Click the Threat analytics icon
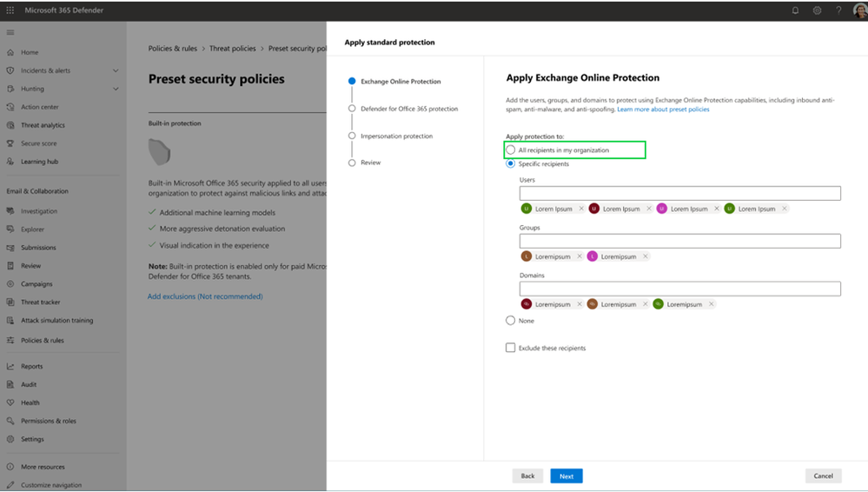 click(10, 125)
